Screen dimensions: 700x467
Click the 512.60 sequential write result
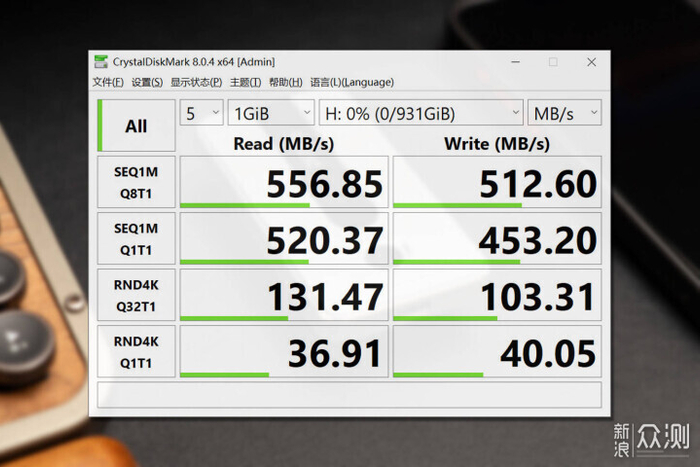497,182
